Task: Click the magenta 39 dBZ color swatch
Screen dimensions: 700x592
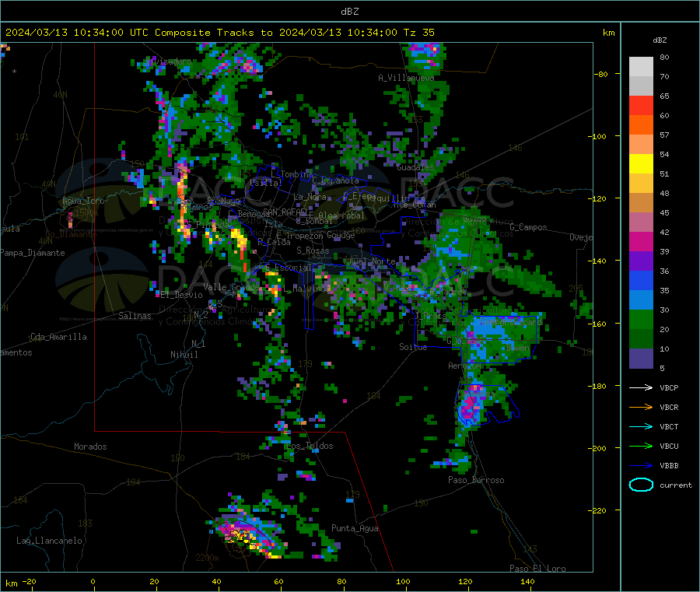Action: [641, 241]
